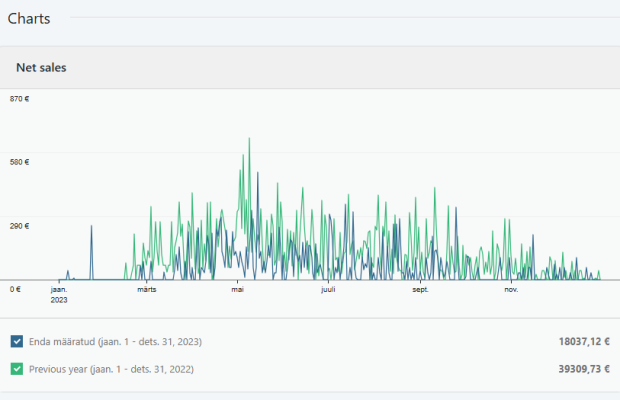Click the nov. x-axis label
Screen dimensions: 620x400
pos(511,290)
